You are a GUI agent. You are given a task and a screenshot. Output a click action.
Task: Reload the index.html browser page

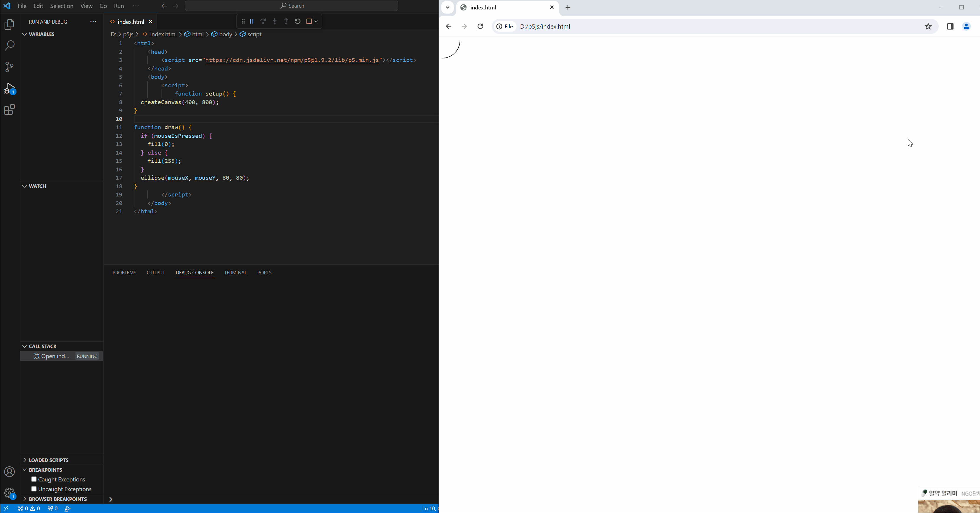pos(480,26)
